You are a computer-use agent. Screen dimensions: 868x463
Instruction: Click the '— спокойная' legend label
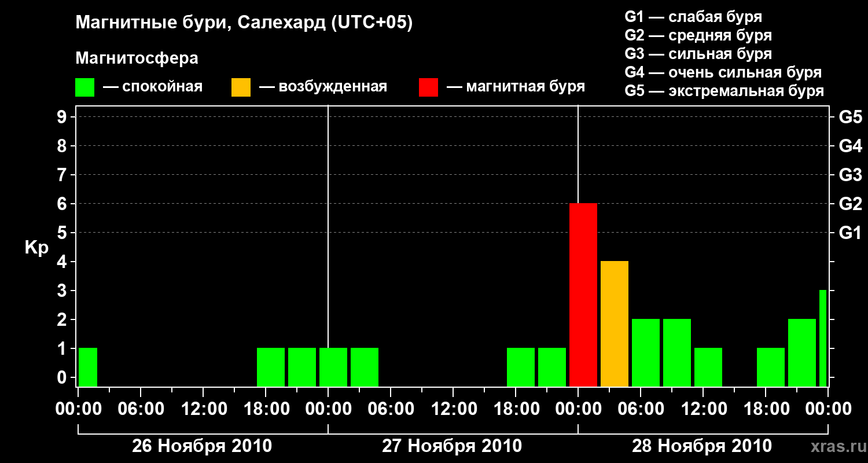pos(153,87)
